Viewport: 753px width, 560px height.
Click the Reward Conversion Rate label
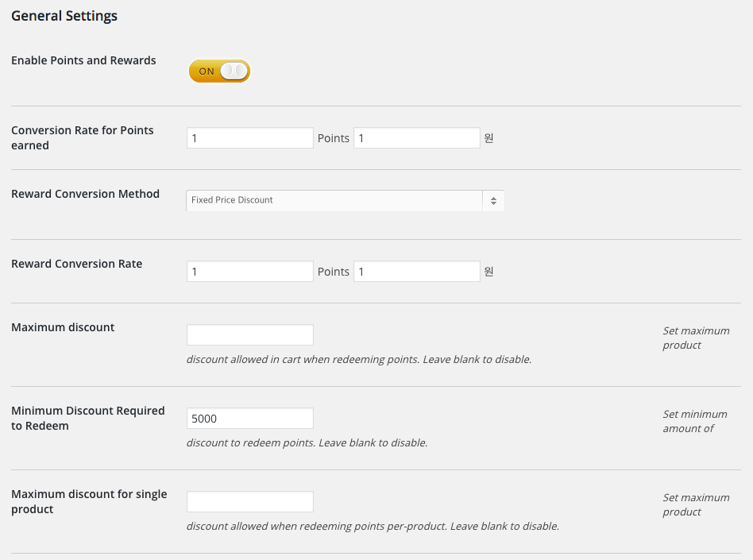click(76, 264)
